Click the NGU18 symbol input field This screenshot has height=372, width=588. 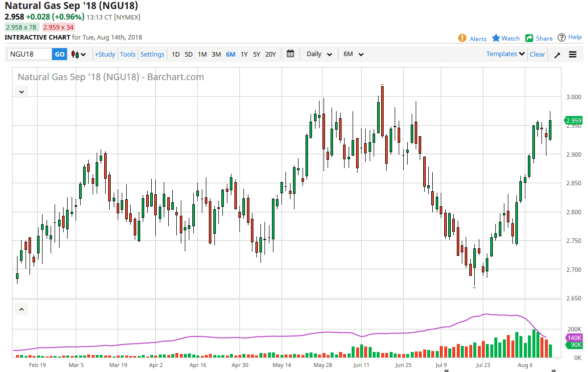pyautogui.click(x=30, y=54)
